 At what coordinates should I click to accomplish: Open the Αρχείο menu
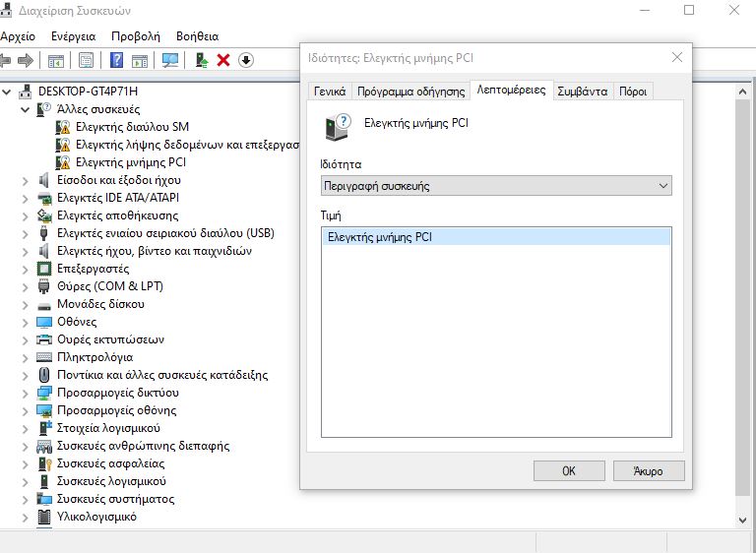tap(18, 36)
